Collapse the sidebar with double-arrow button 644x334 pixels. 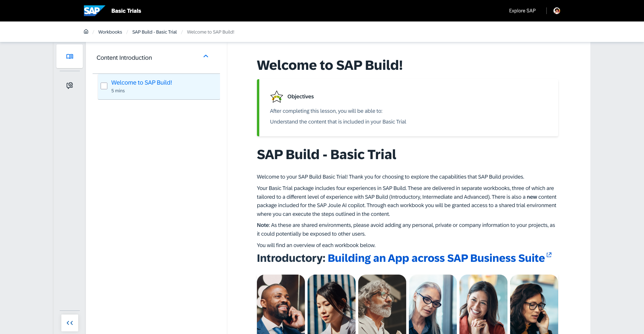[70, 323]
